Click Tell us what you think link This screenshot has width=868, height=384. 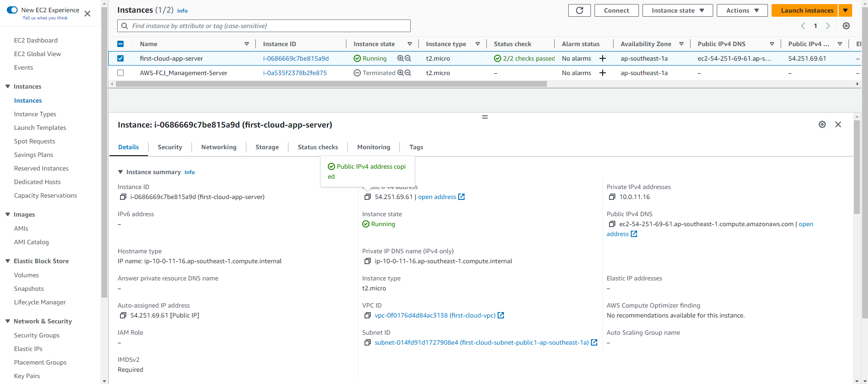click(45, 18)
